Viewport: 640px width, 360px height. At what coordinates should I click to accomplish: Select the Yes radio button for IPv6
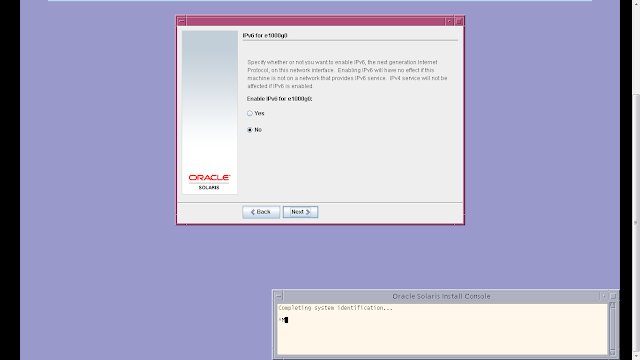coord(250,113)
